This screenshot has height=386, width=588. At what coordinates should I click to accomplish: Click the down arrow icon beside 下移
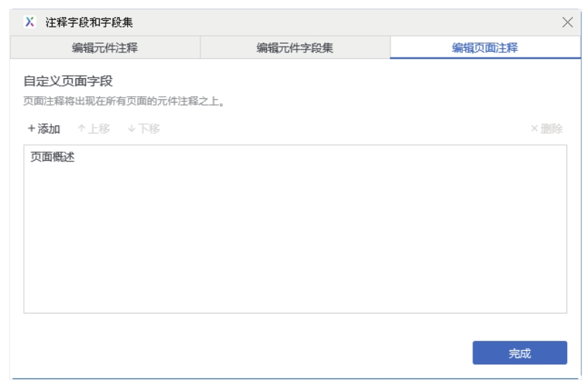(x=131, y=129)
